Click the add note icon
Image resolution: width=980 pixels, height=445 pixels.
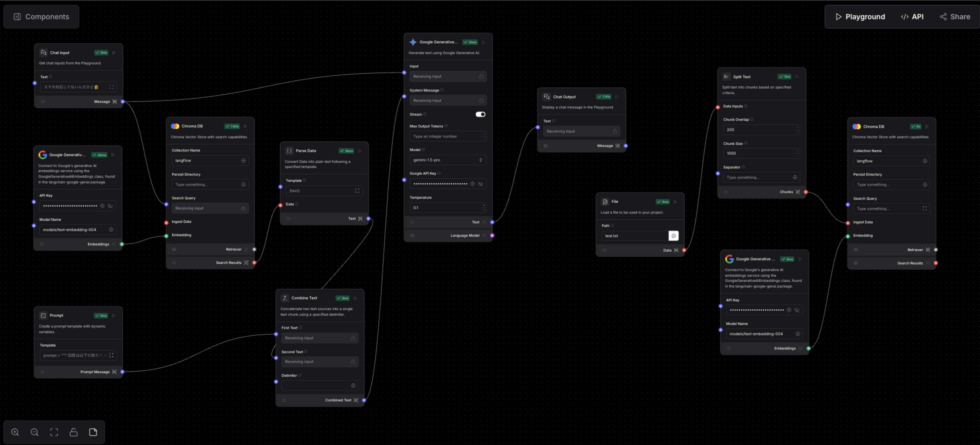coord(93,432)
